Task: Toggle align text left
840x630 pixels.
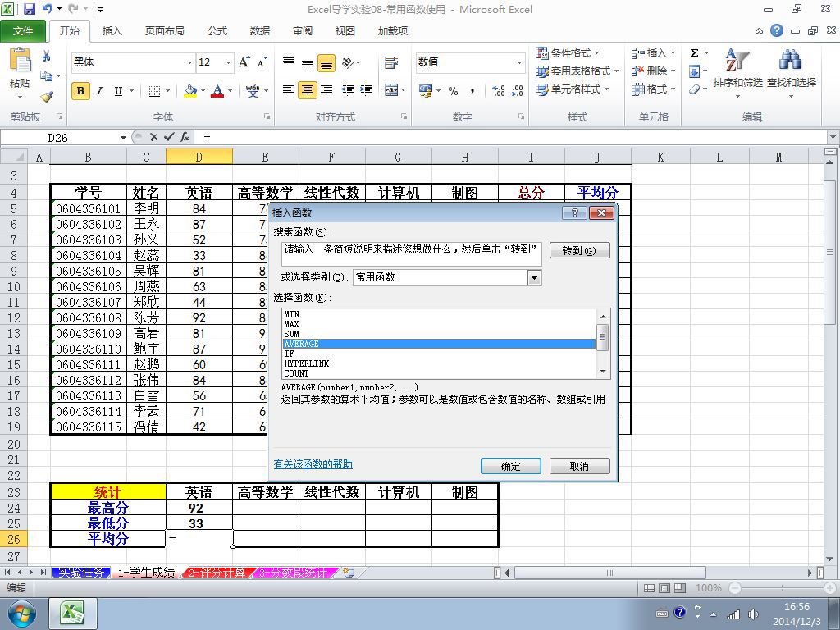Action: click(288, 90)
